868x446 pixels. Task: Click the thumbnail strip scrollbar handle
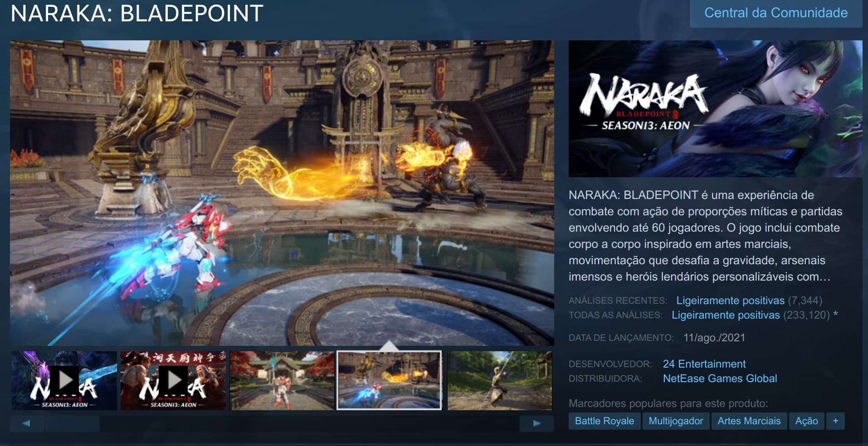tap(72, 423)
